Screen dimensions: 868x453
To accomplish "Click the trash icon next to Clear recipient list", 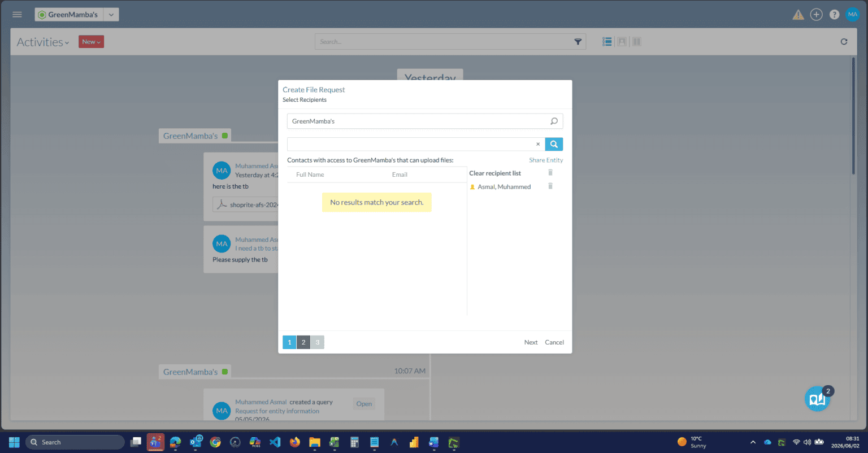I will pos(550,173).
